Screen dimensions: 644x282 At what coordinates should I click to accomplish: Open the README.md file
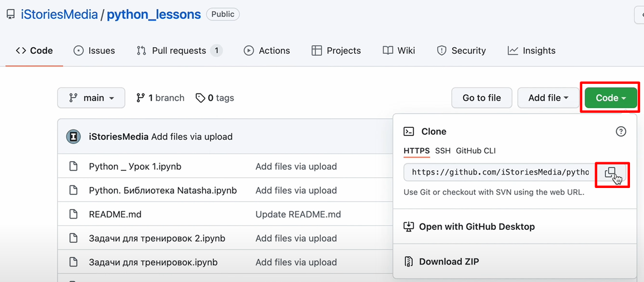(x=115, y=214)
